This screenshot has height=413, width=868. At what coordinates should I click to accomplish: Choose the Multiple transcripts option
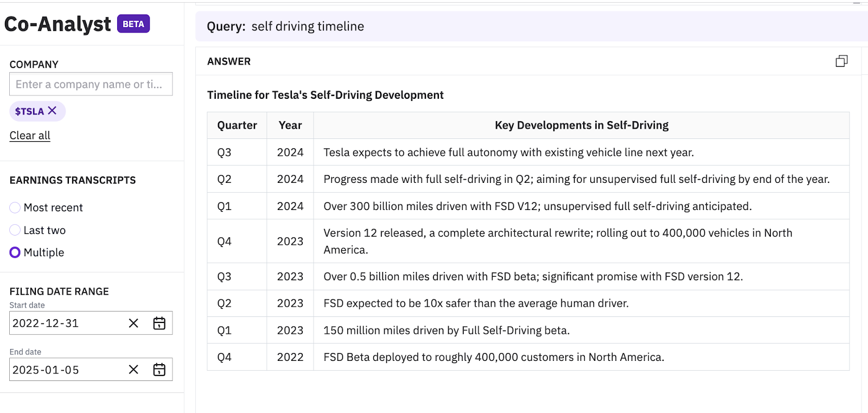pyautogui.click(x=15, y=252)
